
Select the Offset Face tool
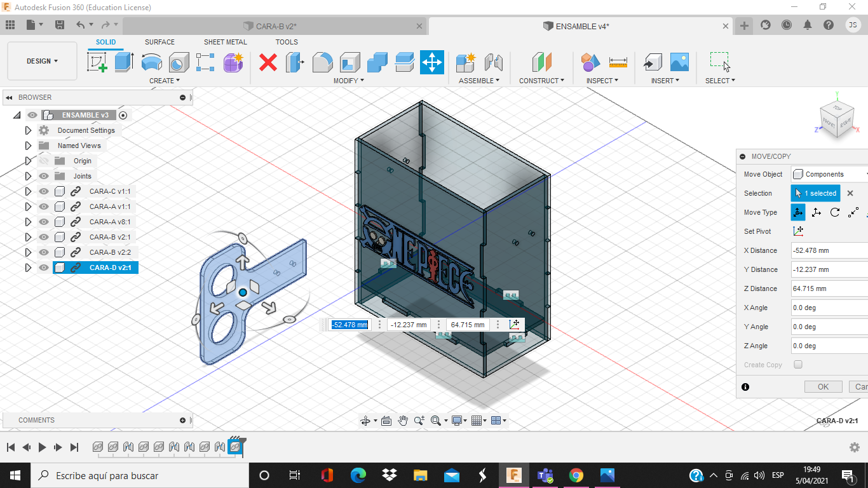click(404, 62)
